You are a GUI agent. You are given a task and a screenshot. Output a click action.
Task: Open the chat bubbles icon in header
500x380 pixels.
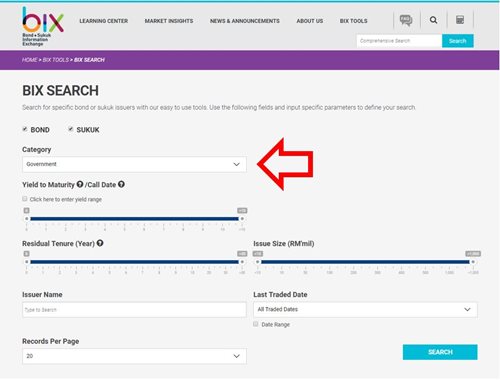point(406,20)
